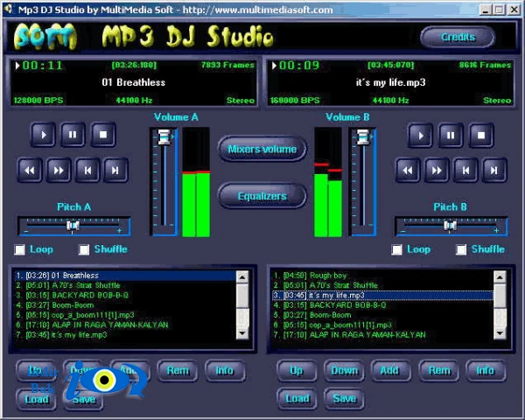Rewind deck A track
Image resolution: width=525 pixels, height=420 pixels.
(30, 170)
